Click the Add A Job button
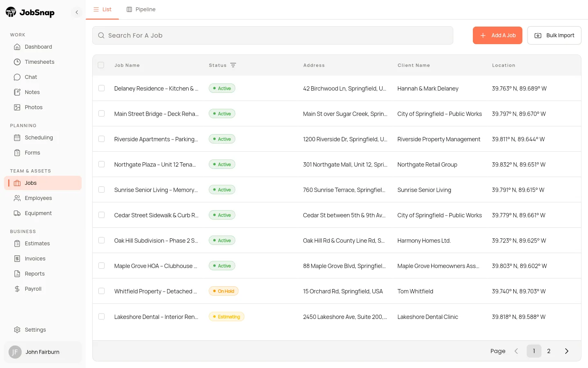 click(x=497, y=36)
